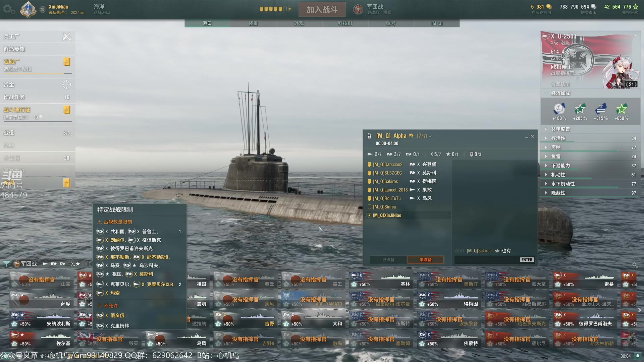Open the 账号 tab

[391, 23]
